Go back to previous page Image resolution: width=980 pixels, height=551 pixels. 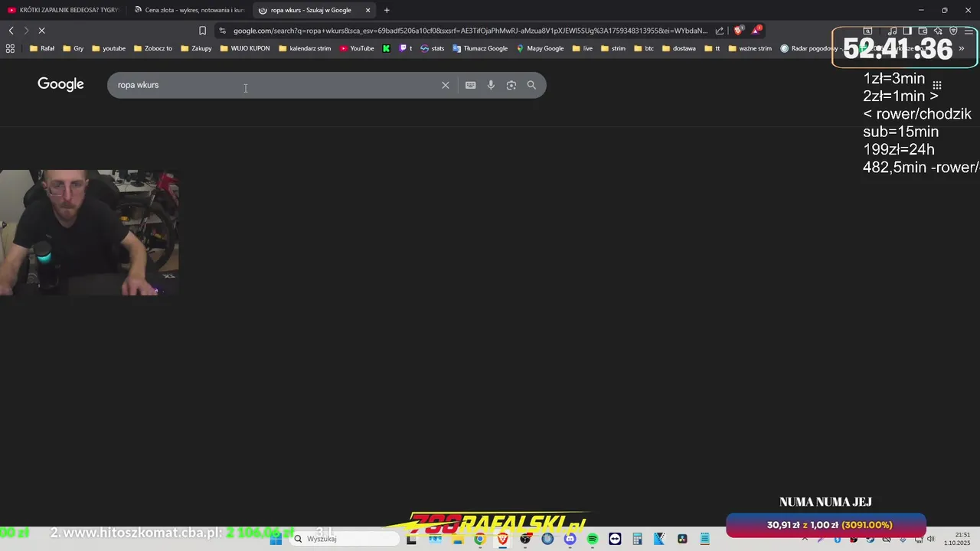point(11,31)
